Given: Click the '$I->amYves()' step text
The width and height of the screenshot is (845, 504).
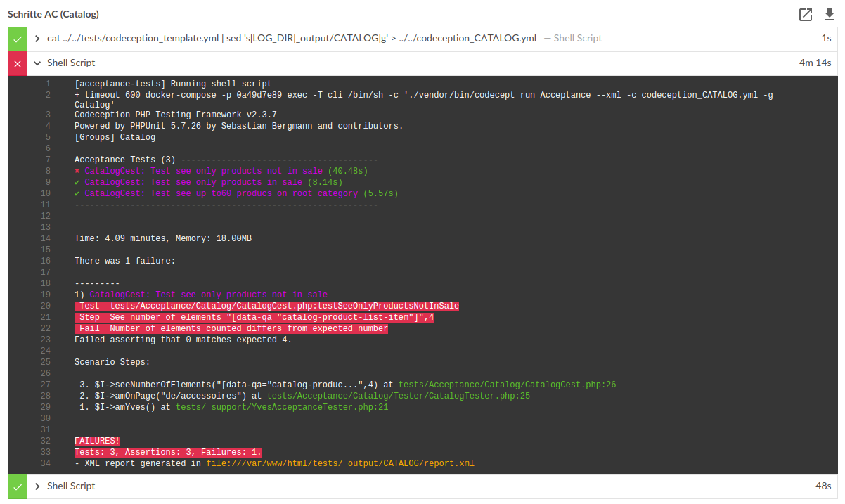Looking at the screenshot, I should pyautogui.click(x=126, y=407).
